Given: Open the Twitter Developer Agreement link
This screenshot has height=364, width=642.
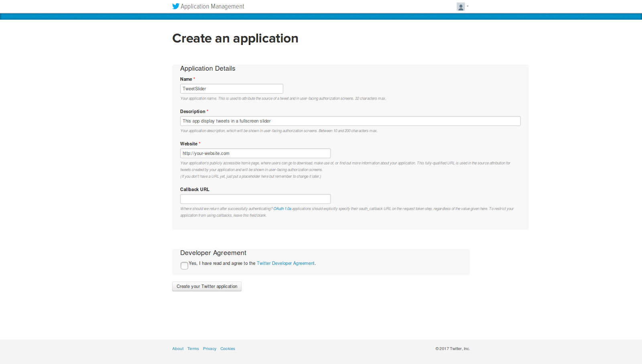Looking at the screenshot, I should pos(285,263).
